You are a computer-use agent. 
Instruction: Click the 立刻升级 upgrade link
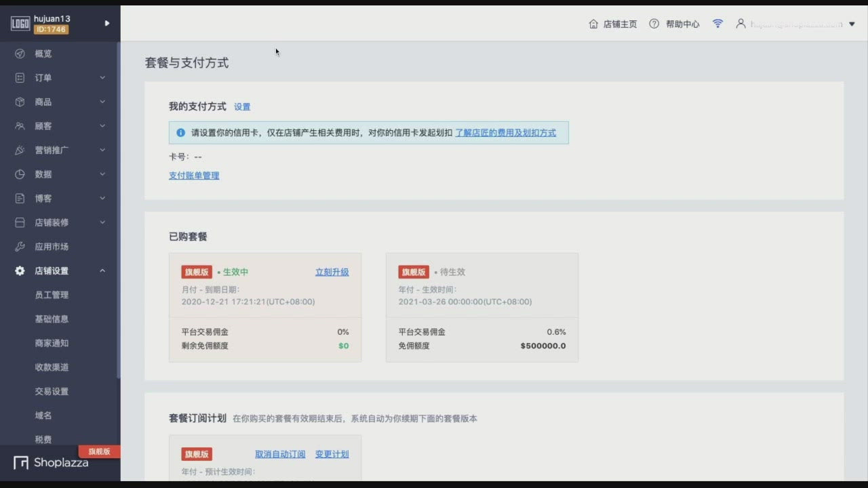(x=332, y=272)
